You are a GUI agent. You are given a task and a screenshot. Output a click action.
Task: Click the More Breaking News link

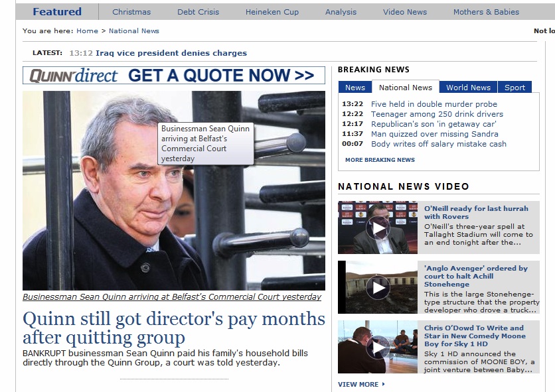click(380, 160)
